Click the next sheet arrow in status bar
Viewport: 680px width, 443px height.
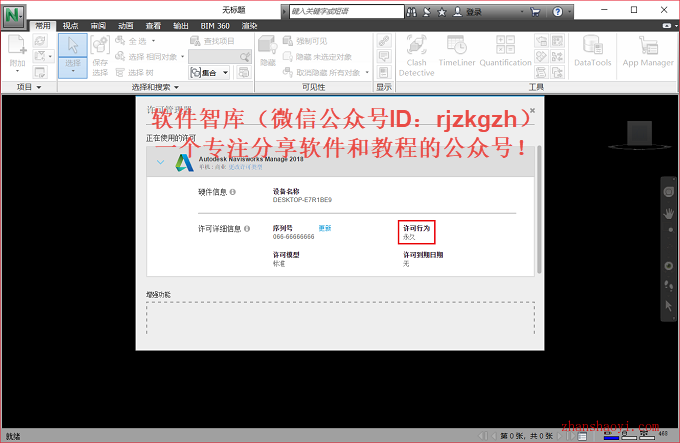click(x=560, y=436)
